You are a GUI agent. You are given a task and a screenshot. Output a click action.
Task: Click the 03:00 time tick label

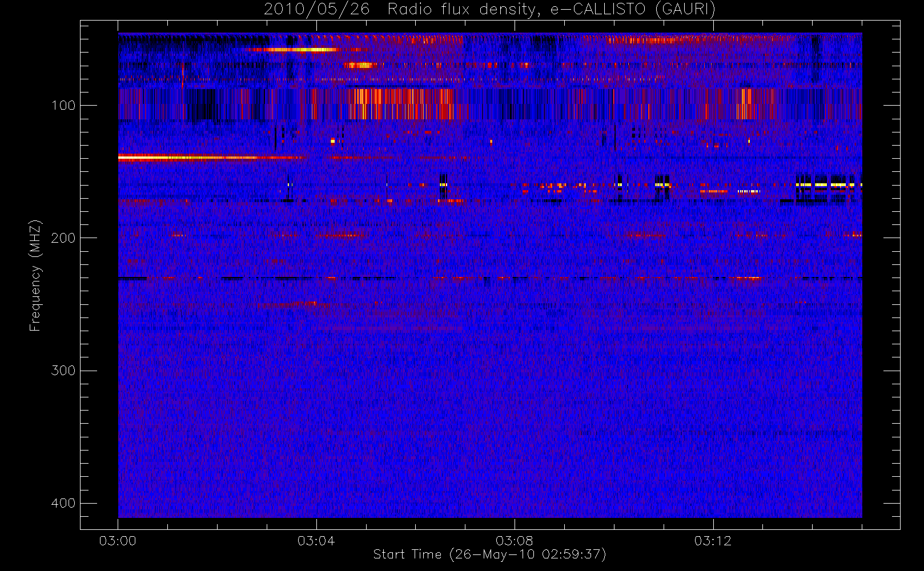[118, 541]
